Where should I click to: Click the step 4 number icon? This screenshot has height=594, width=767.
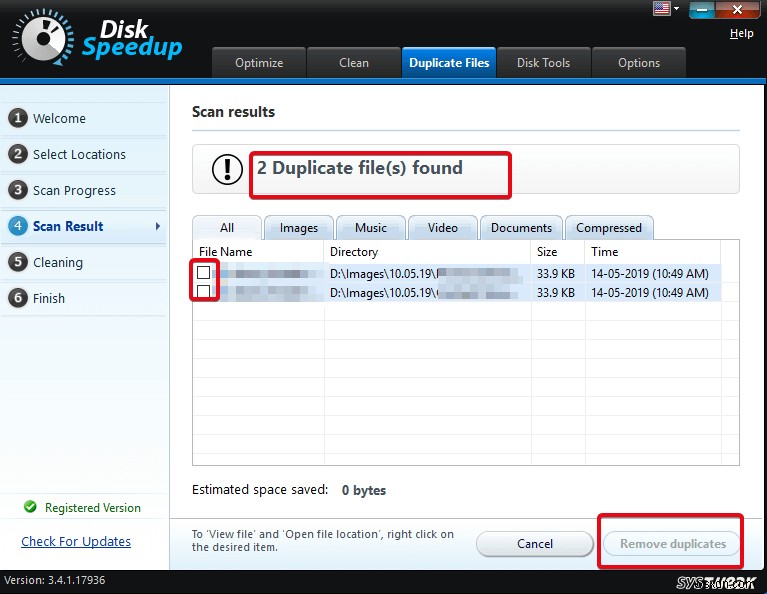(18, 226)
